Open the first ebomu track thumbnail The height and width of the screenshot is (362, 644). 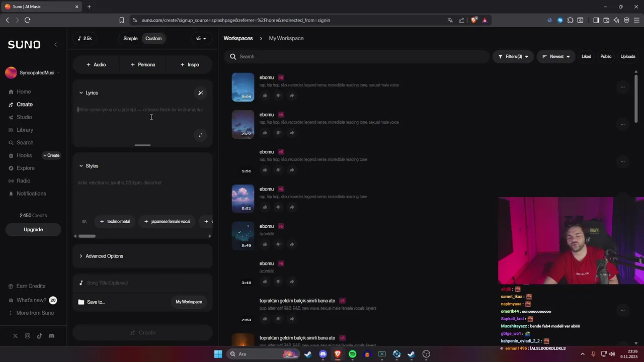tap(243, 87)
